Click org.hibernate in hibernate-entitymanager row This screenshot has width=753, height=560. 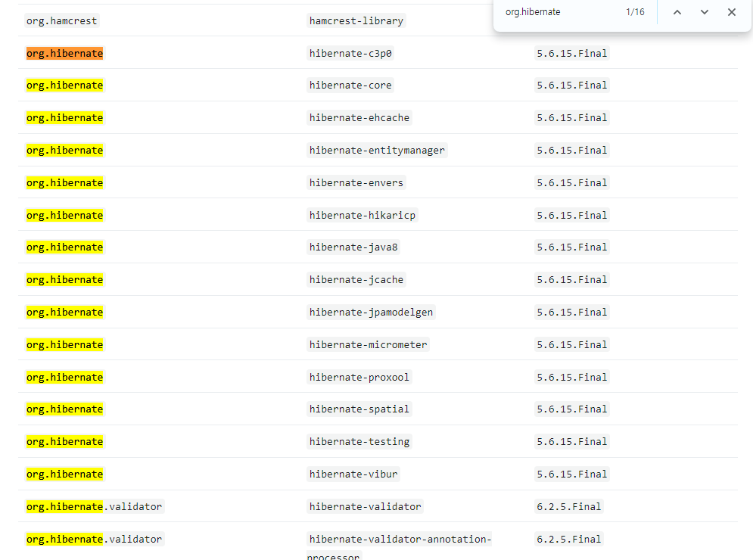[x=65, y=151]
